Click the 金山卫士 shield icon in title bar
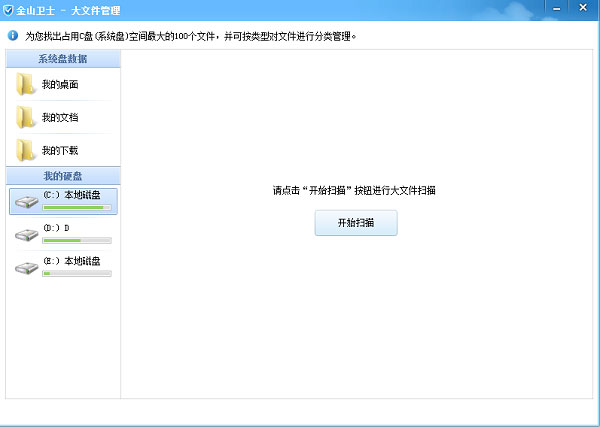The height and width of the screenshot is (427, 600). coord(10,10)
